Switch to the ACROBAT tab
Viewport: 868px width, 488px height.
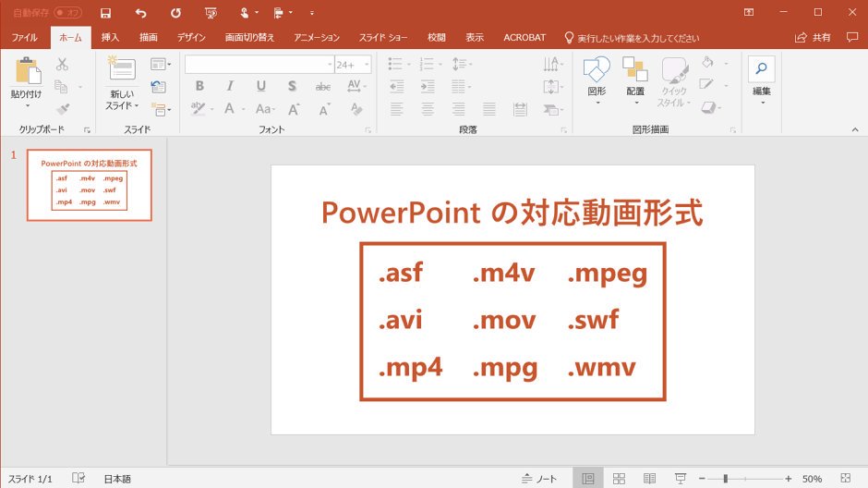(x=524, y=37)
